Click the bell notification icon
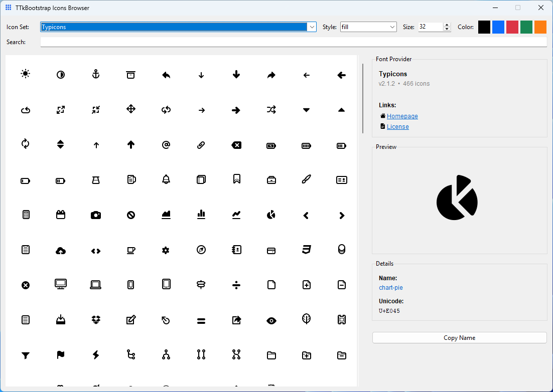553x392 pixels. tap(166, 179)
